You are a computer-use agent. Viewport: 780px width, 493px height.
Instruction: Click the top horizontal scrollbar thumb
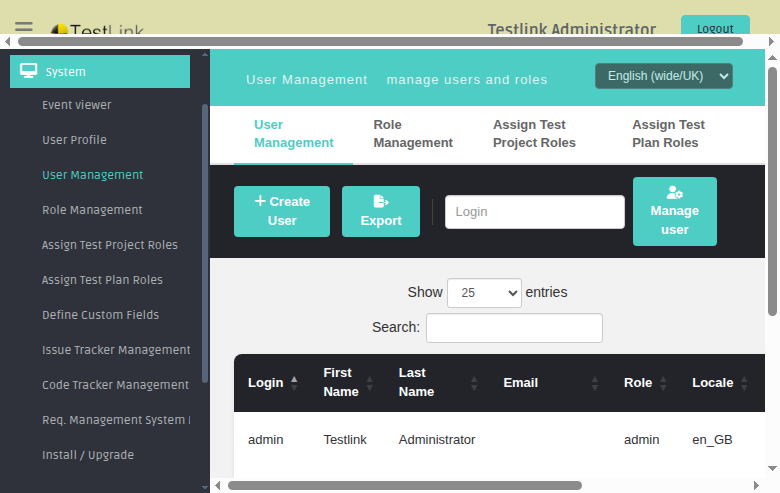point(380,41)
